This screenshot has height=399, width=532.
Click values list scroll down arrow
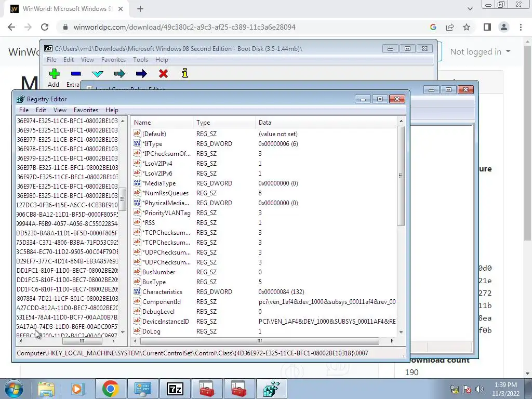pos(401,332)
